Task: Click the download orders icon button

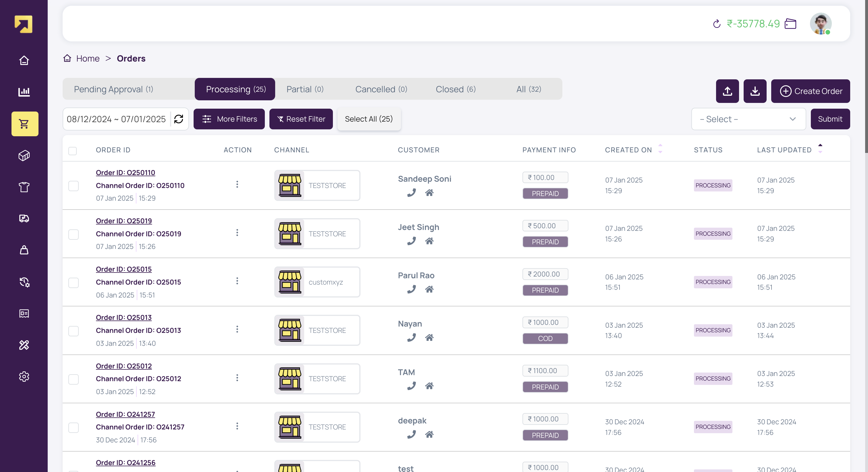Action: pyautogui.click(x=755, y=91)
